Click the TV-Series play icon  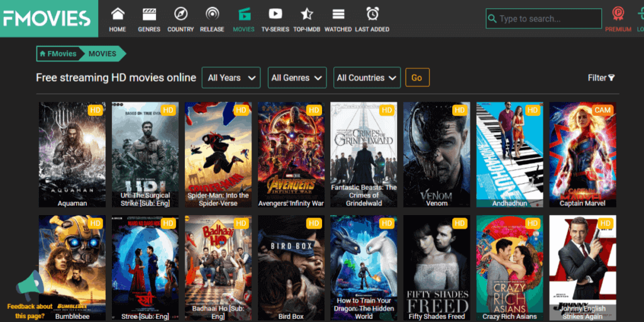pyautogui.click(x=275, y=14)
